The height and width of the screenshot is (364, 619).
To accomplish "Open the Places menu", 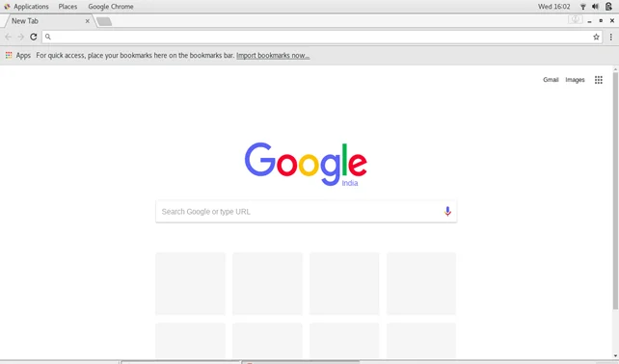I will [x=67, y=7].
